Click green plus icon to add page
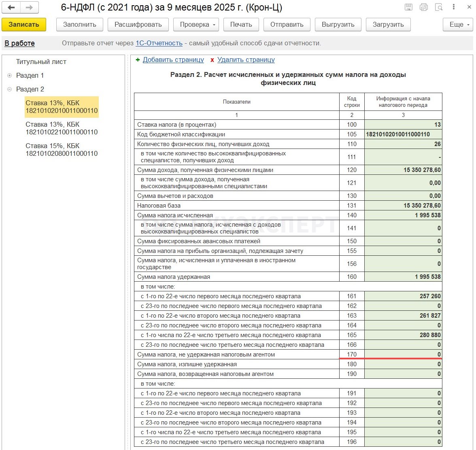 point(138,60)
